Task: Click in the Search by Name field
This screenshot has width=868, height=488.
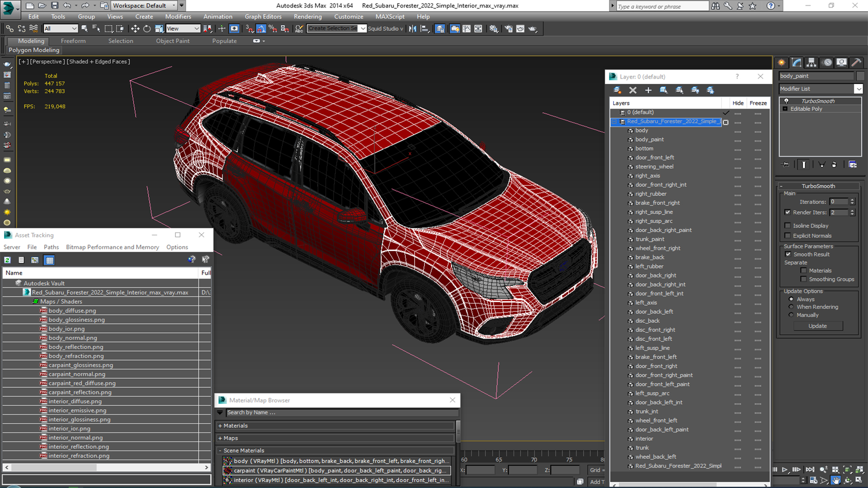Action: coord(342,413)
